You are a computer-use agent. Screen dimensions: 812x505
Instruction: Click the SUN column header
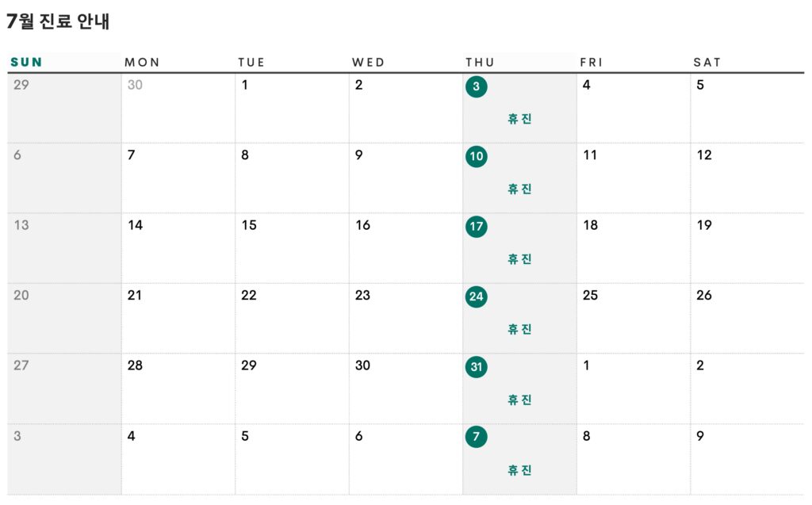click(x=26, y=62)
